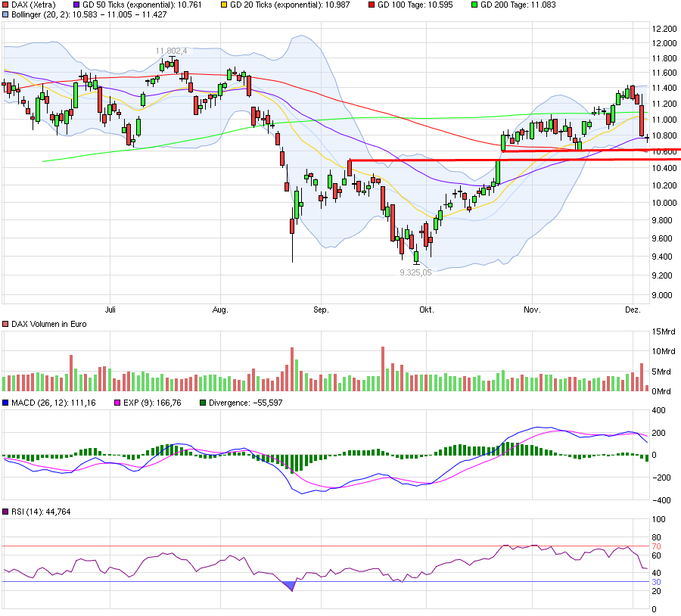Click the green Divergence legend swatch
This screenshot has height=616, width=681.
[202, 403]
